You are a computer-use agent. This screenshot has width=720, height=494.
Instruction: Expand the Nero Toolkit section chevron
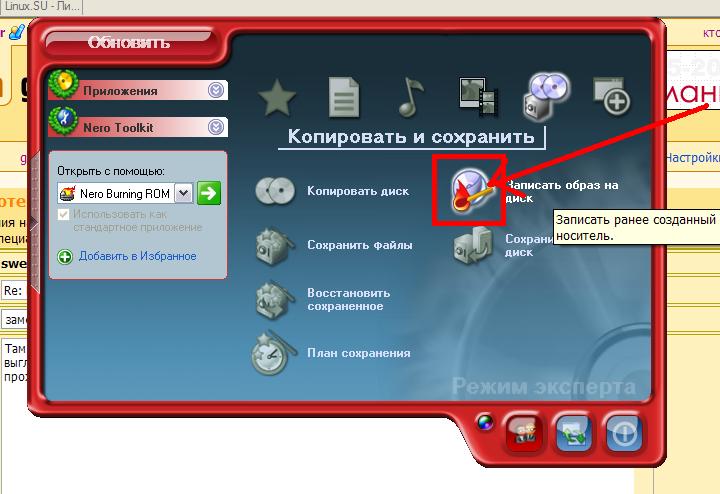216,127
